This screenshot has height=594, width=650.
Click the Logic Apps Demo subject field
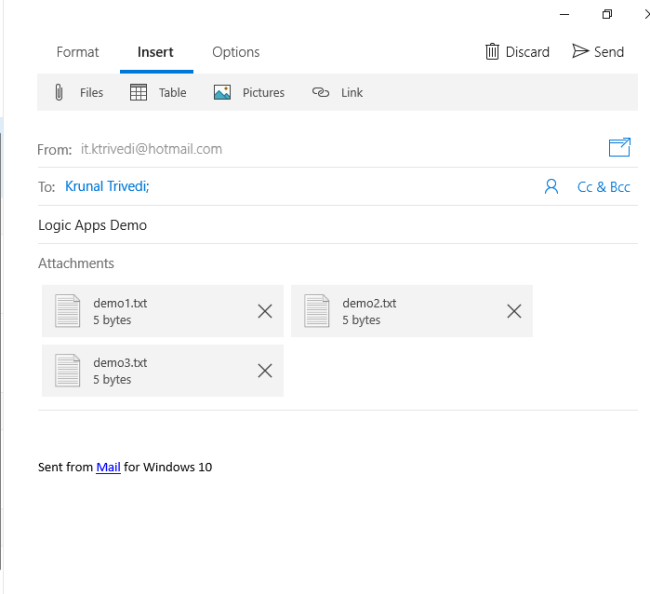[337, 225]
